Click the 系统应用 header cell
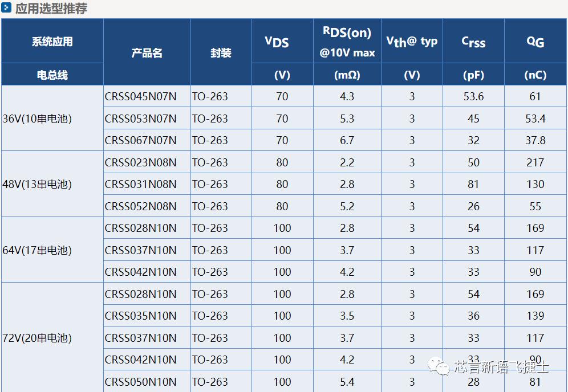568x392 pixels. [52, 41]
